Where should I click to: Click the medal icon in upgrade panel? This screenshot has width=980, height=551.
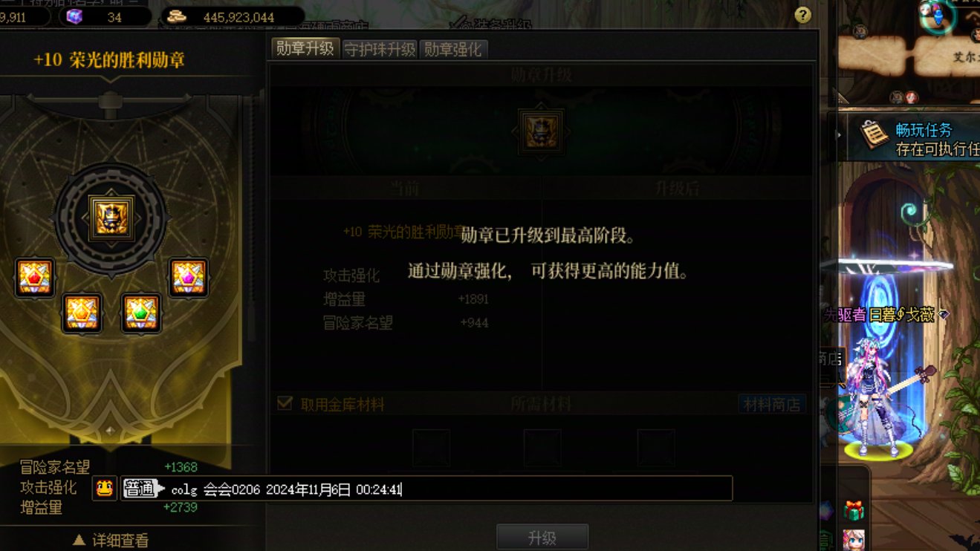coord(542,132)
